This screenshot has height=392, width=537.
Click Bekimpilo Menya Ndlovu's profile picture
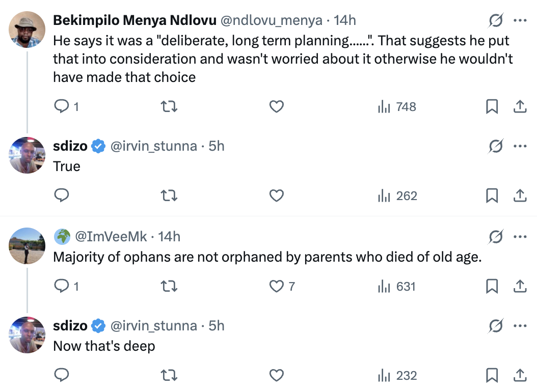click(28, 29)
